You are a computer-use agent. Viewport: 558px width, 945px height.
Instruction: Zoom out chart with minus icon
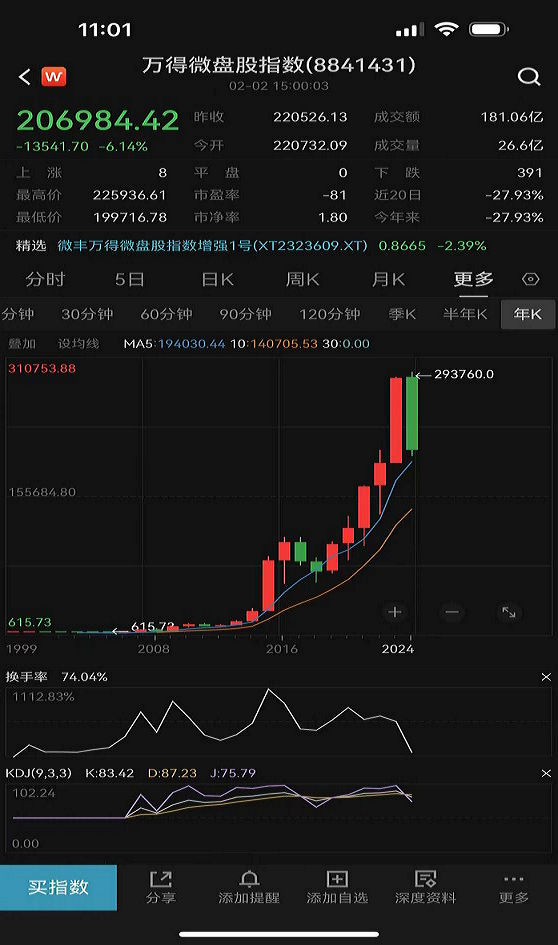click(x=452, y=612)
